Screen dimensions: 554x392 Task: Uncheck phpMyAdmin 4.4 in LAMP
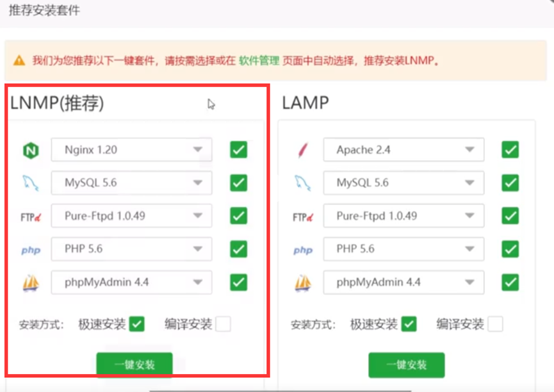[510, 282]
